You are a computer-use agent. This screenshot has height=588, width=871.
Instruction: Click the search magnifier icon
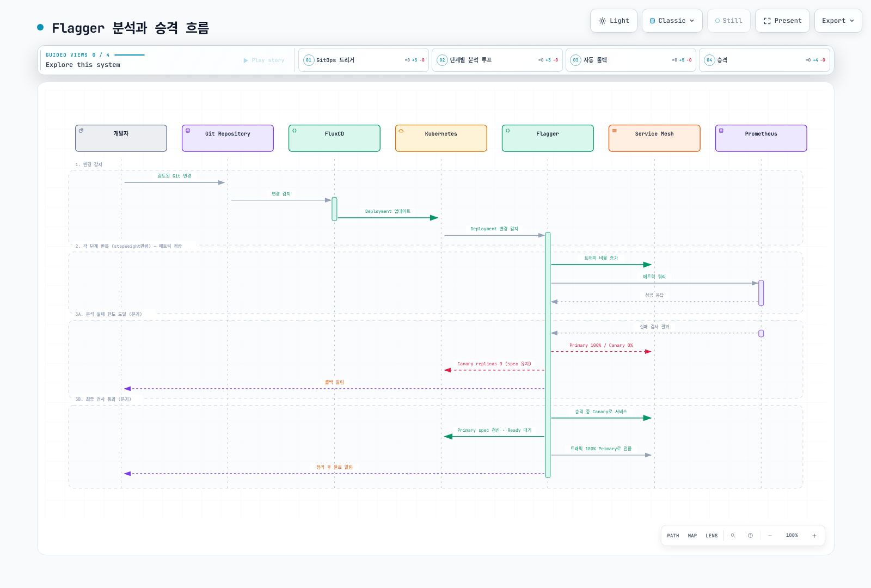(733, 536)
